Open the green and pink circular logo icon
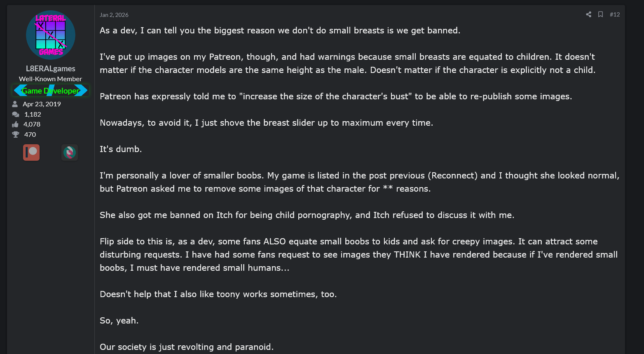This screenshot has width=644, height=354. point(70,152)
